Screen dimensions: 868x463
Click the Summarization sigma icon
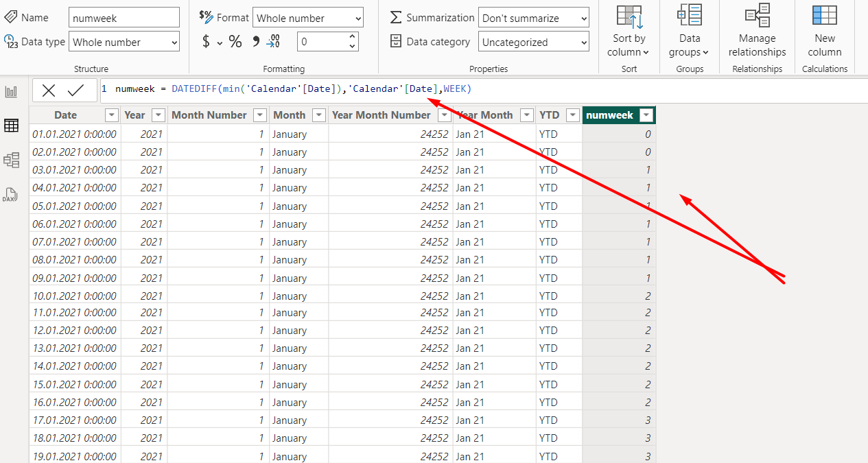[x=396, y=18]
